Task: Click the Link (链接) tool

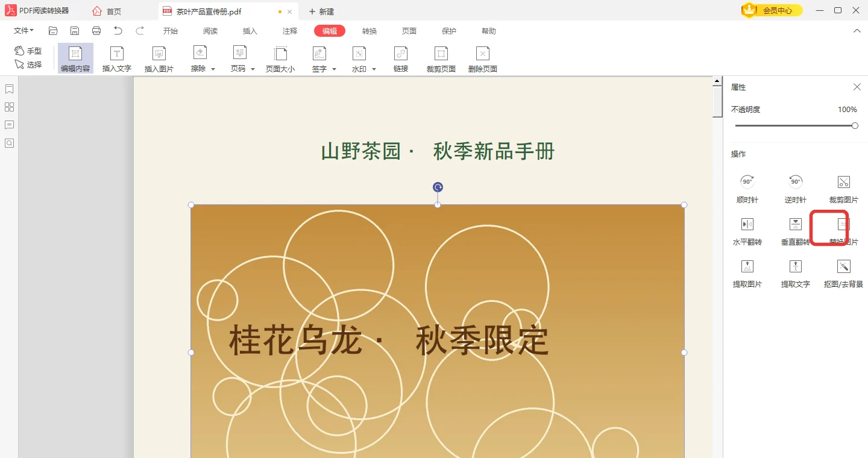Action: pos(401,58)
